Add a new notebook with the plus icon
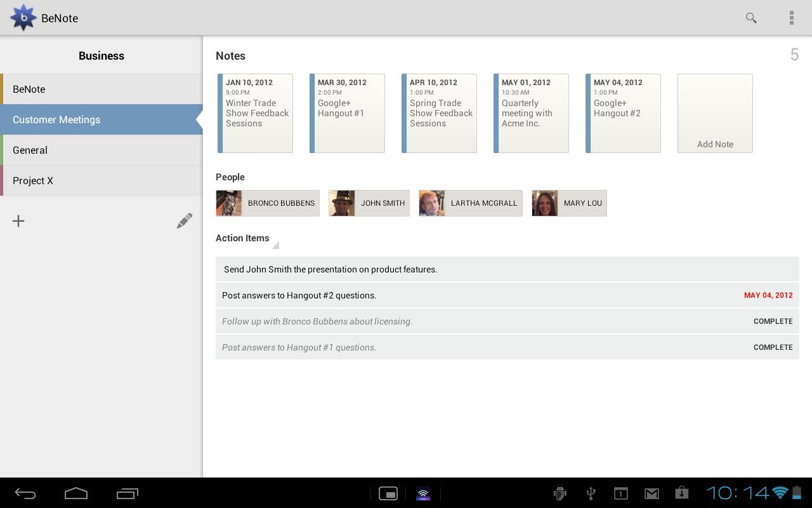 pyautogui.click(x=18, y=221)
